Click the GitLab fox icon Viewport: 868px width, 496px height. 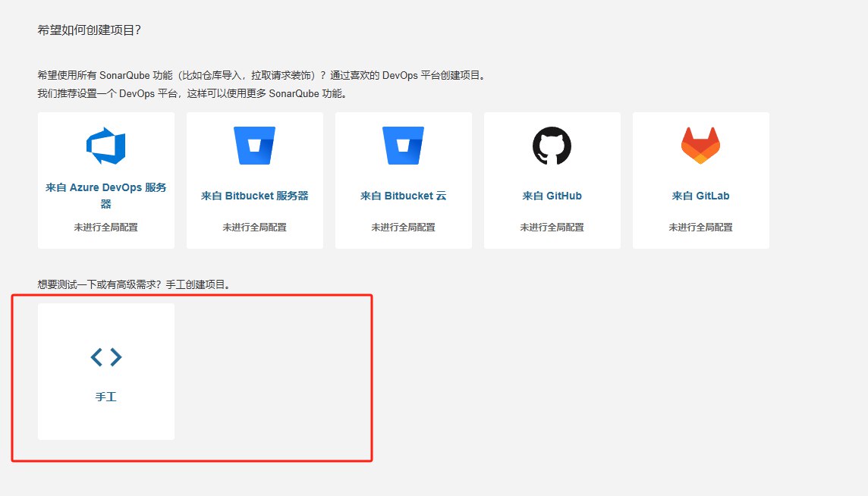tap(700, 146)
